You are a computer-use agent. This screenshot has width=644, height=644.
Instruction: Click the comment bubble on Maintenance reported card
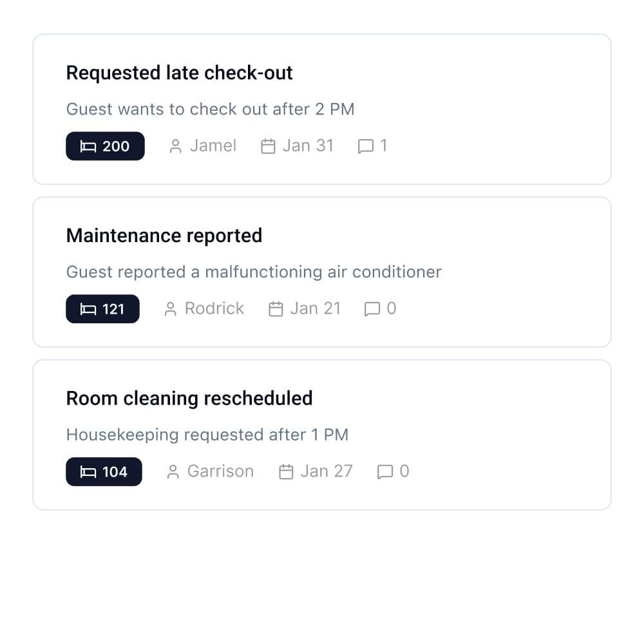pyautogui.click(x=373, y=309)
